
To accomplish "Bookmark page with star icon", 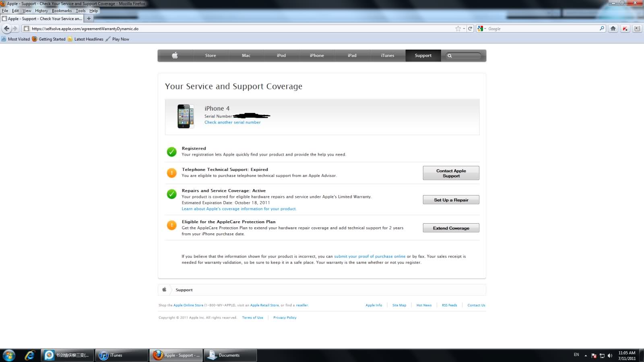I will 458,29.
